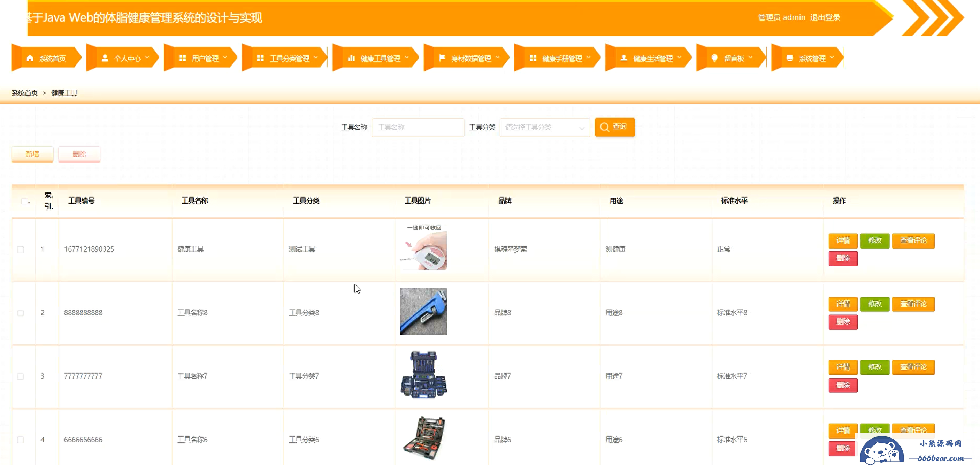The image size is (980, 465).
Task: Click the magnifier icon on the 查询 button
Action: 605,127
